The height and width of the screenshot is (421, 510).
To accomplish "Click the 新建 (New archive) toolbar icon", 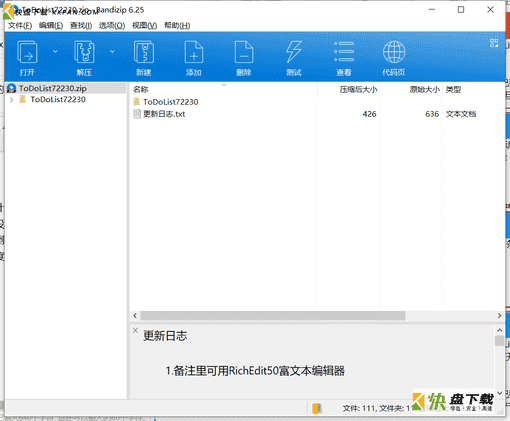I will click(144, 52).
